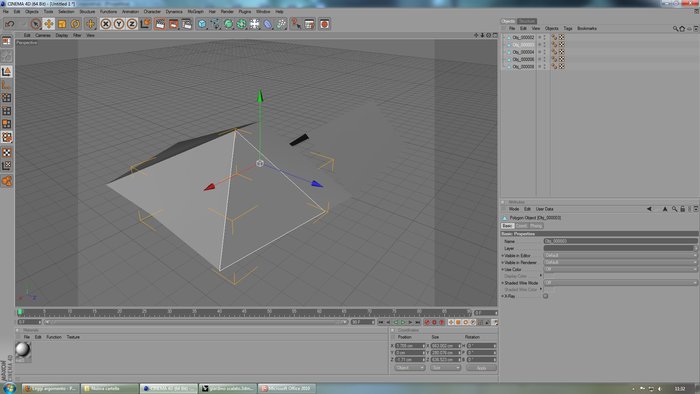Toggle the Z axis lock

tap(132, 24)
